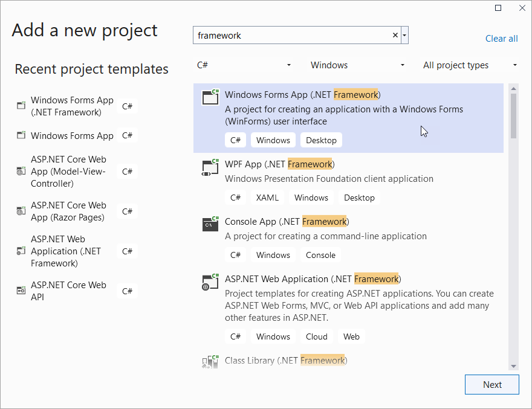This screenshot has width=532, height=409.
Task: Click the Windows Forms App (.NET Framework) template icon
Action: 210,97
